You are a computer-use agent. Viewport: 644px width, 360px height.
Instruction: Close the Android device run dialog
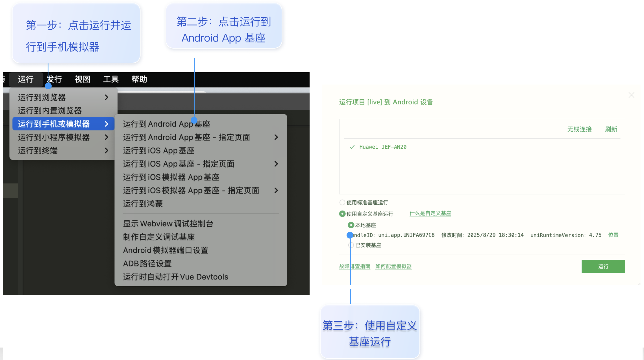click(x=631, y=95)
